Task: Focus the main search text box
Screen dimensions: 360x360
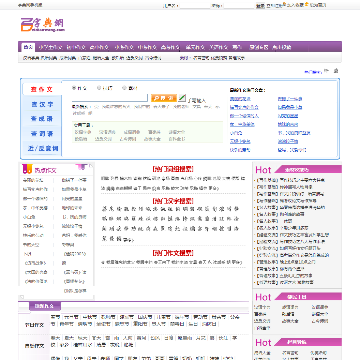Action: [110, 98]
